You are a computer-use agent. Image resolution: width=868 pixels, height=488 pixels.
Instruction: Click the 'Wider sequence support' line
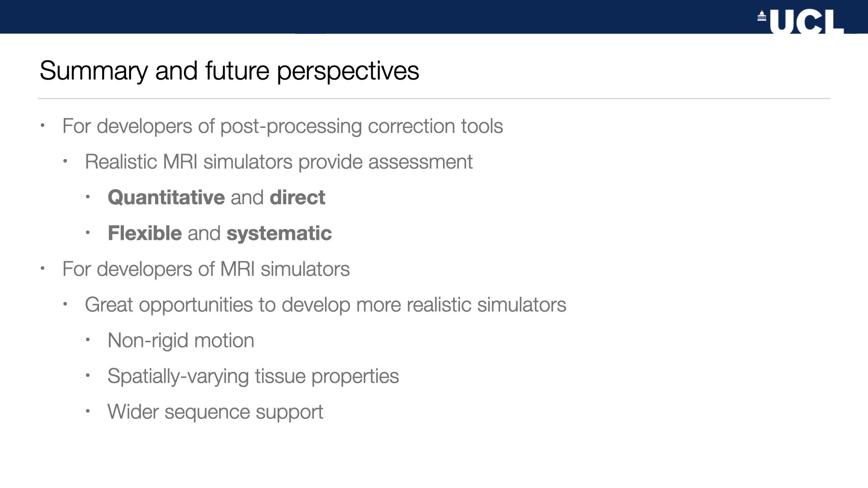(x=215, y=412)
